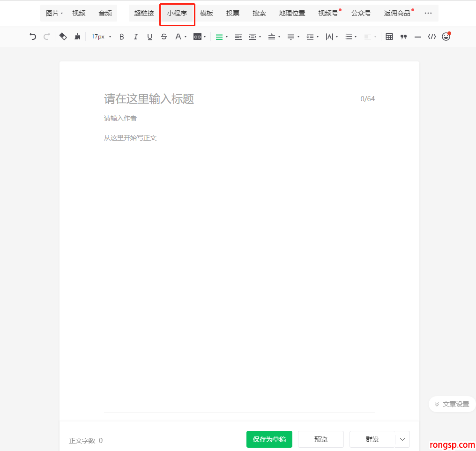The width and height of the screenshot is (476, 451).
Task: Insert a code block with the code icon
Action: [431, 37]
